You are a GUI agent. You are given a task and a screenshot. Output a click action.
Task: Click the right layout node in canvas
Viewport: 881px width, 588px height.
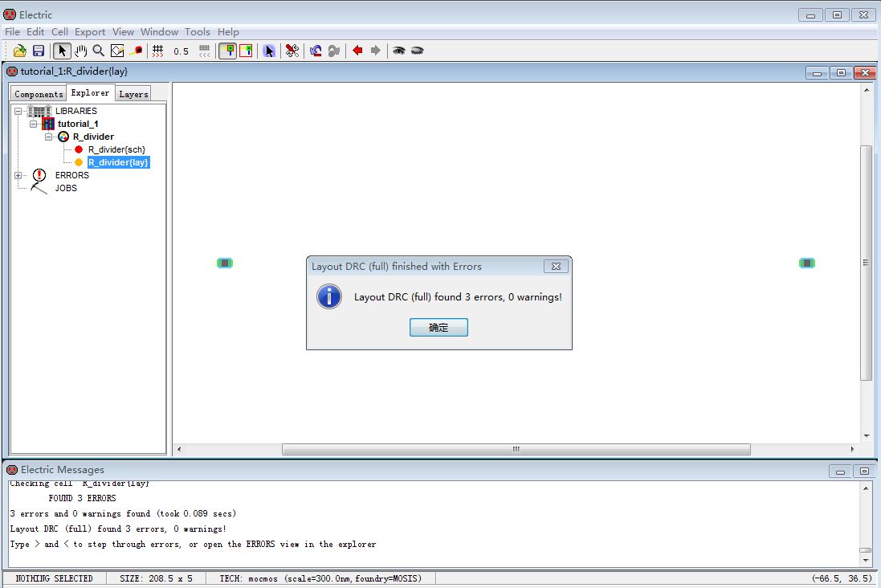(807, 263)
